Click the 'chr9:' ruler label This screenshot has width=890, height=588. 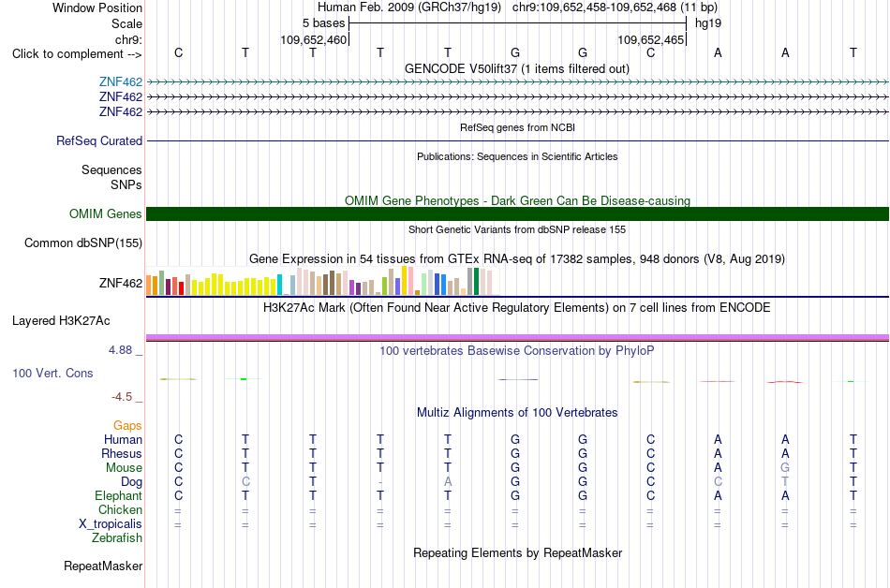(128, 39)
